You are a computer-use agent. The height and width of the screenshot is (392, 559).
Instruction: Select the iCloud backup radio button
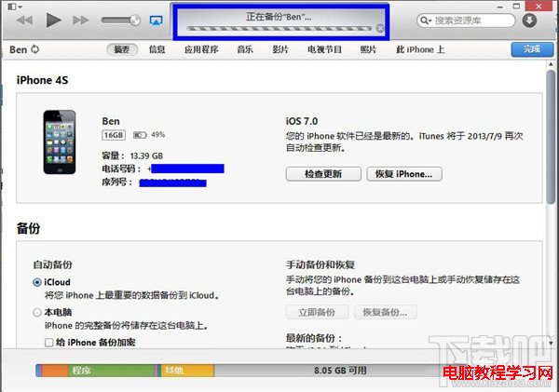pos(37,282)
